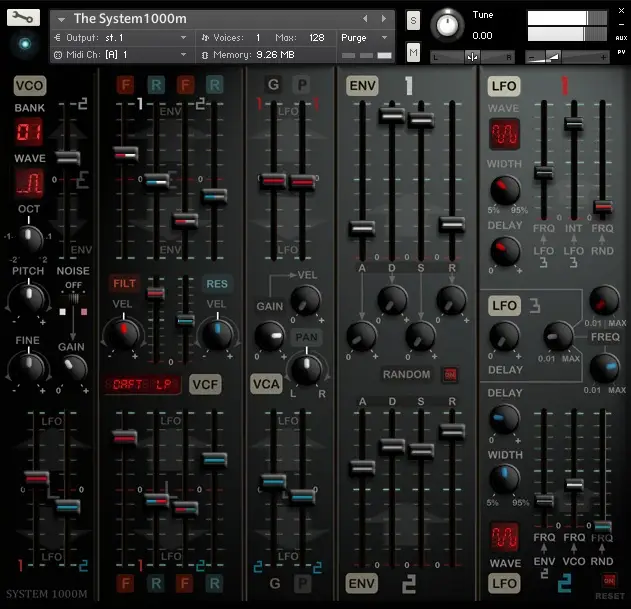Open the filter type display dropdown
Screen dimensions: 631x609
pos(142,385)
